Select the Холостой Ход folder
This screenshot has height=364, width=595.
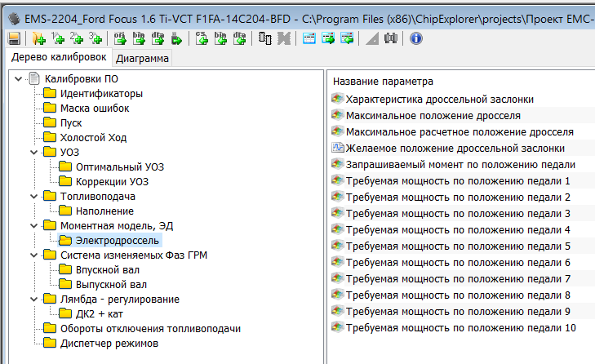click(93, 138)
